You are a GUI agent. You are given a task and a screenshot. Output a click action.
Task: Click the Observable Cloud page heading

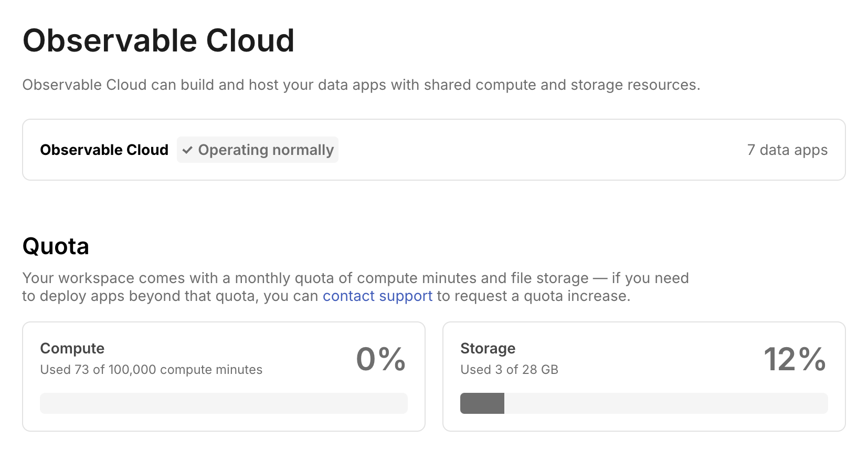point(158,39)
